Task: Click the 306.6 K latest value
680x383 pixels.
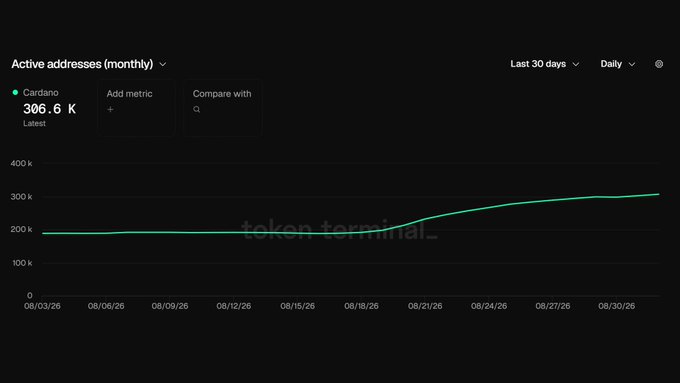Action: pyautogui.click(x=49, y=109)
